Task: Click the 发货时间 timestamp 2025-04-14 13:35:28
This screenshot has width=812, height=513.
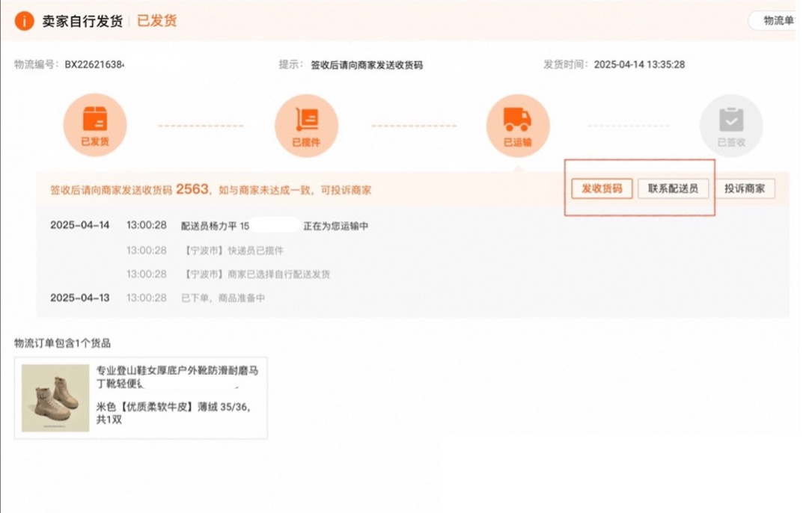Action: pyautogui.click(x=639, y=65)
